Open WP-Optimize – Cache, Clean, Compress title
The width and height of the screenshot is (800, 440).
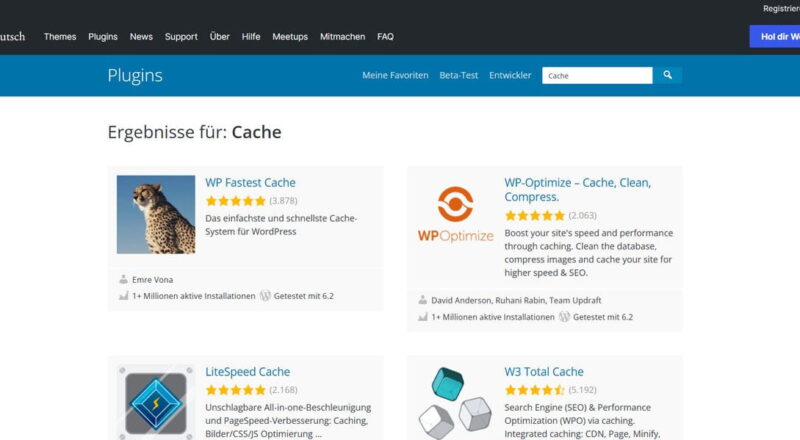click(578, 189)
